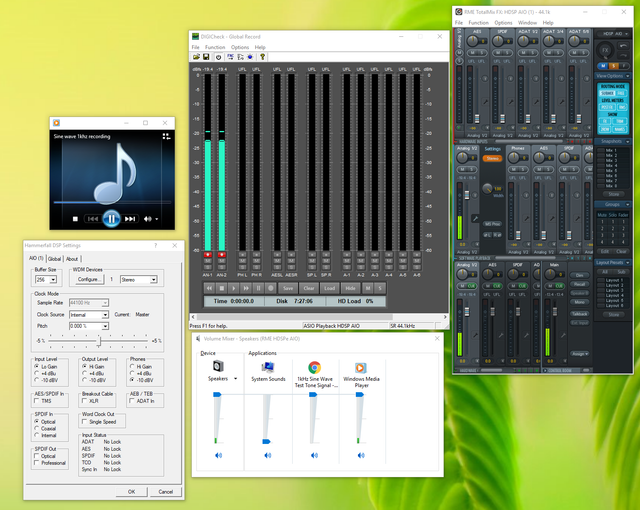The width and height of the screenshot is (640, 510).
Task: Click System Sounds volume slider handle
Action: click(266, 441)
